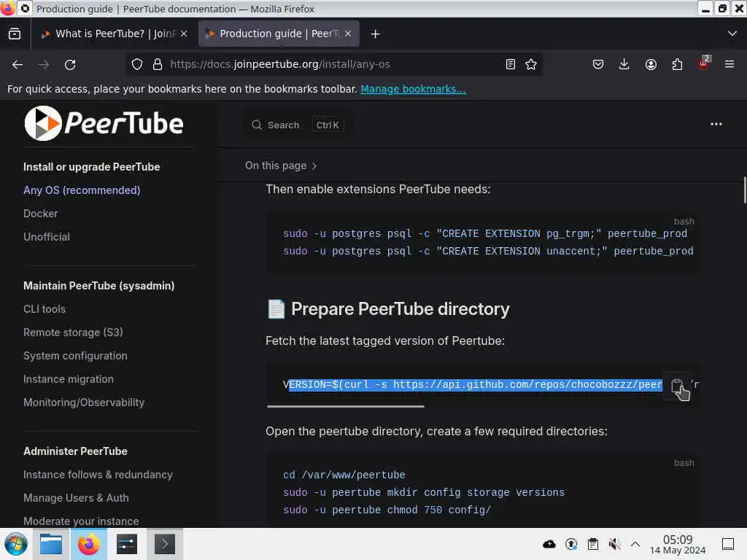Open System configuration page
This screenshot has height=560, width=747.
pyautogui.click(x=75, y=356)
